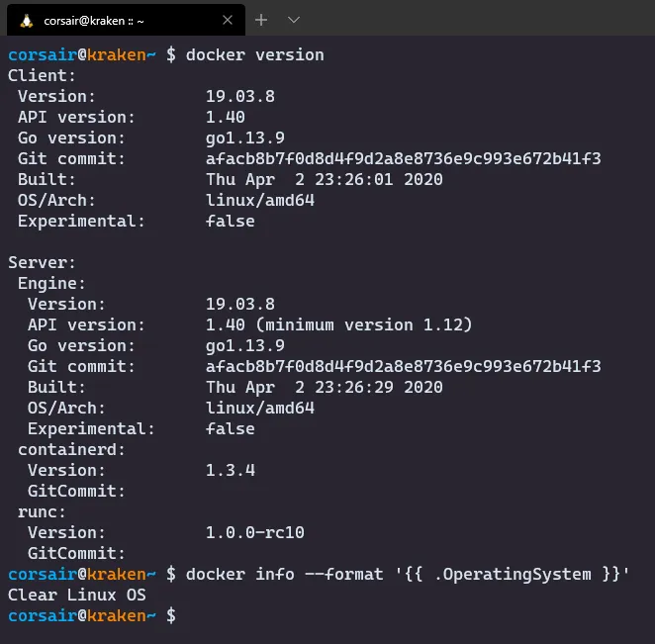Close the corsair@kraken terminal tab
Viewport: 655px width, 644px height.
tap(228, 20)
